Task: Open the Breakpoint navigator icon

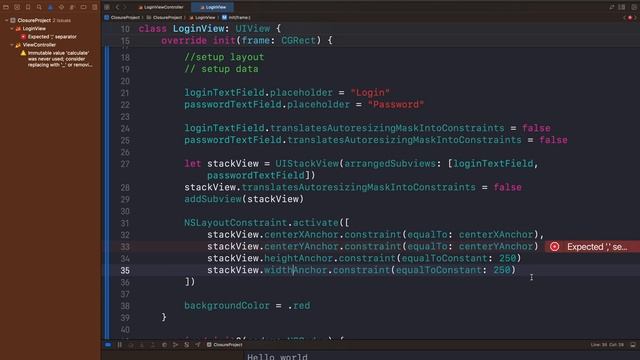Action: point(83,7)
